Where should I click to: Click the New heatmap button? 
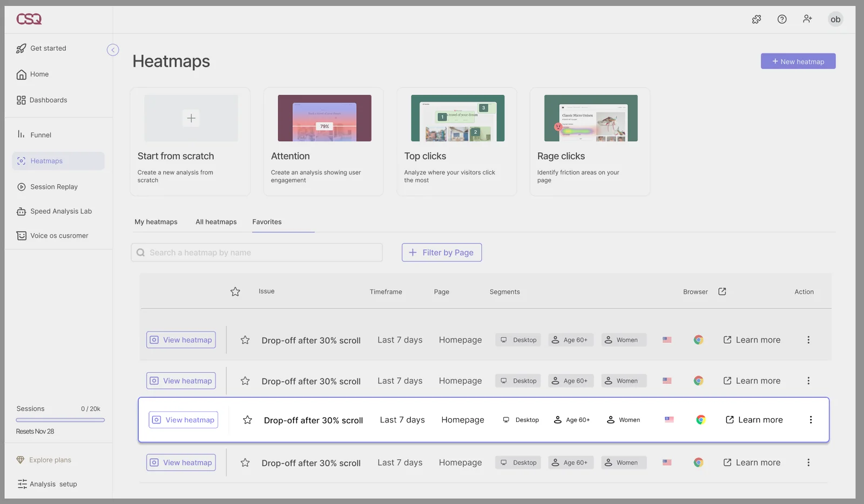tap(798, 61)
